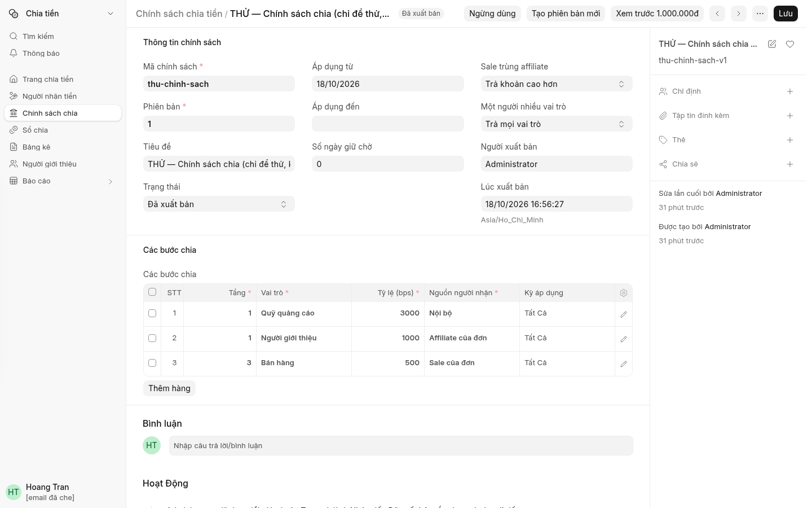Expand the Chia tiền workspace switcher

(111, 14)
